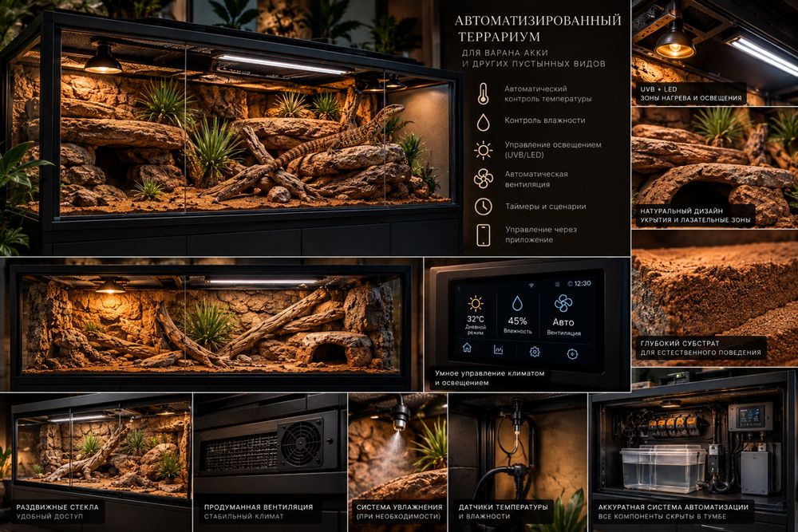Select the 45% humidity value

point(517,321)
